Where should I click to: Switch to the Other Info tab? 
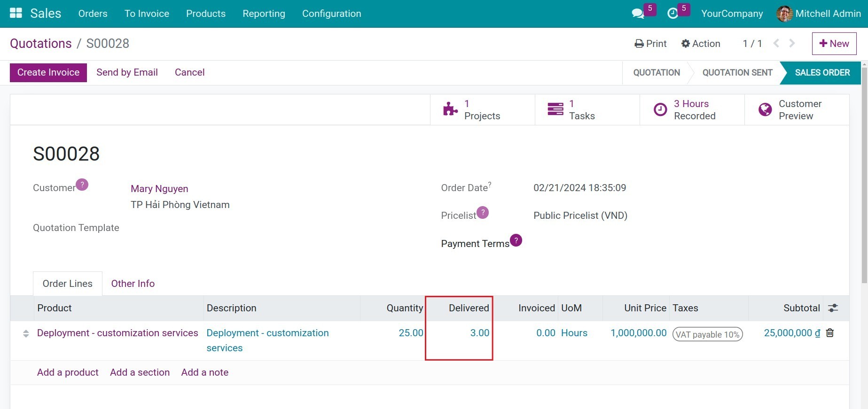click(x=133, y=284)
